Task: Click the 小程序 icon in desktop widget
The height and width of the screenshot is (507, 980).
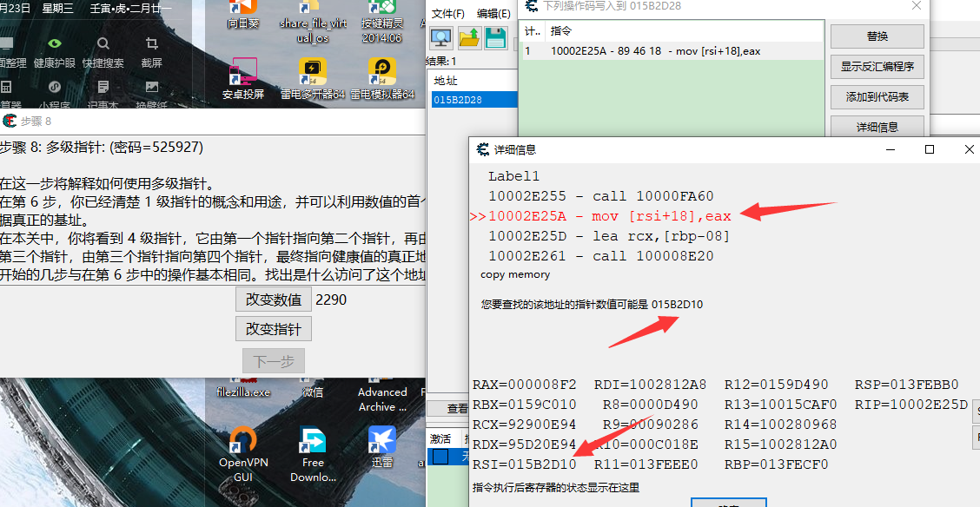Action: (x=55, y=86)
